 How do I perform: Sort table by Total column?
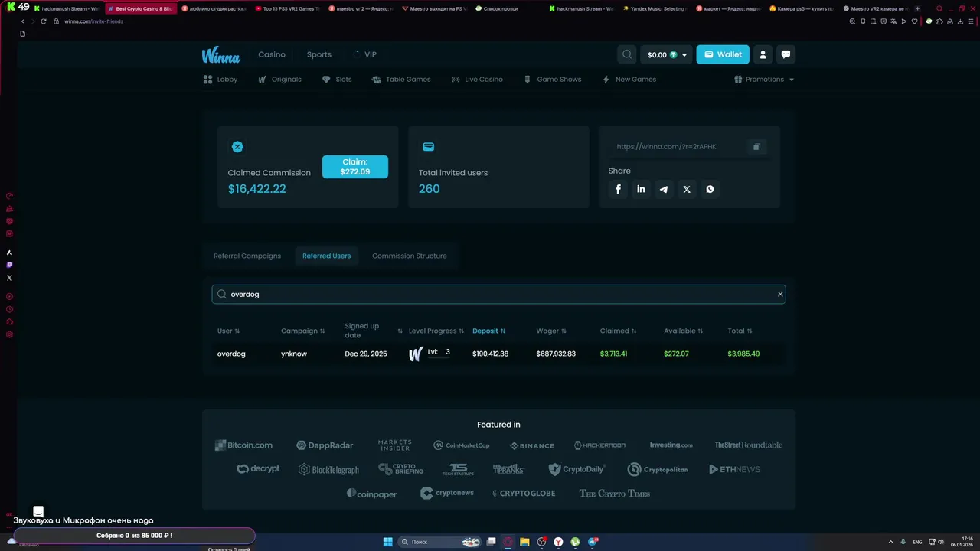(740, 331)
